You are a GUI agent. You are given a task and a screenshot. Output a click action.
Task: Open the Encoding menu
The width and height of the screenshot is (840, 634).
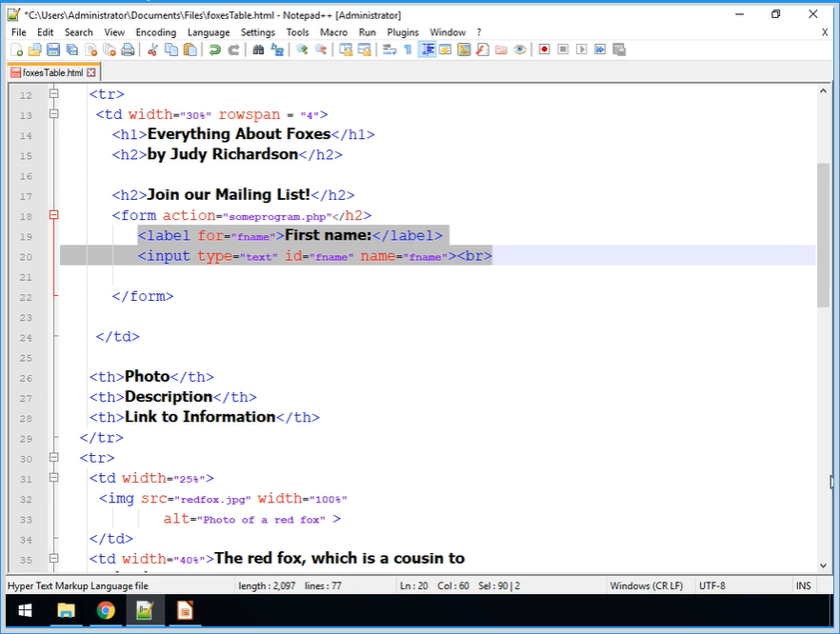point(155,32)
